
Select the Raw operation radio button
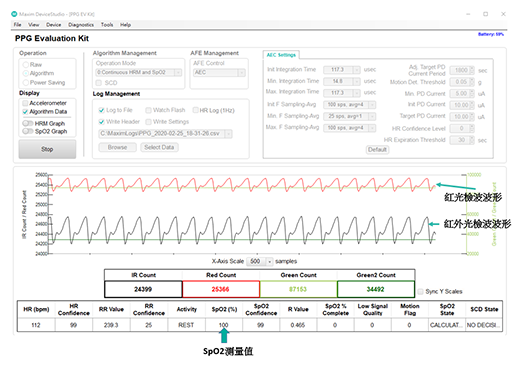pos(26,65)
